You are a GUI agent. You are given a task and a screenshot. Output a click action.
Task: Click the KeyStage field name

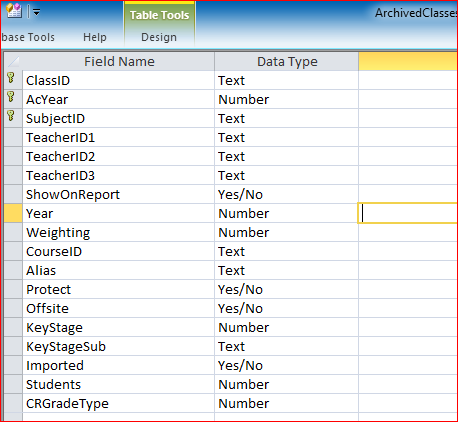tap(54, 328)
